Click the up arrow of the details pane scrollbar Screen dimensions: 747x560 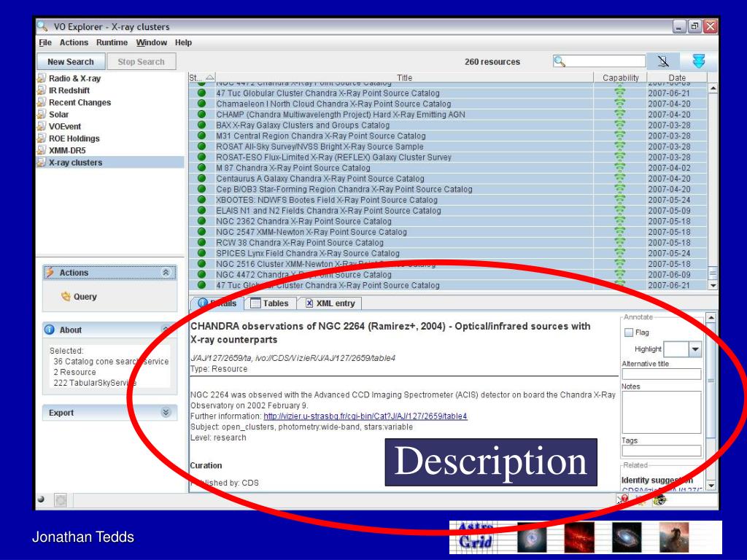tap(711, 318)
